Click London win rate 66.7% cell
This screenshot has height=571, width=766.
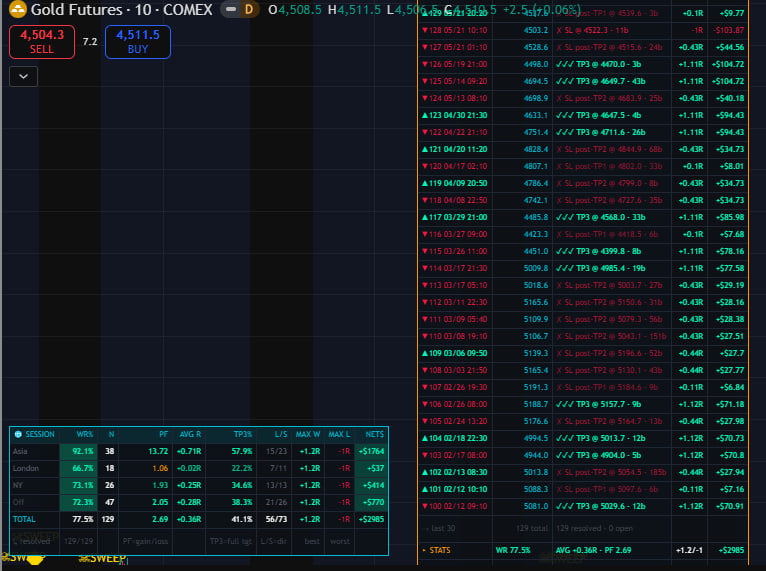79,468
